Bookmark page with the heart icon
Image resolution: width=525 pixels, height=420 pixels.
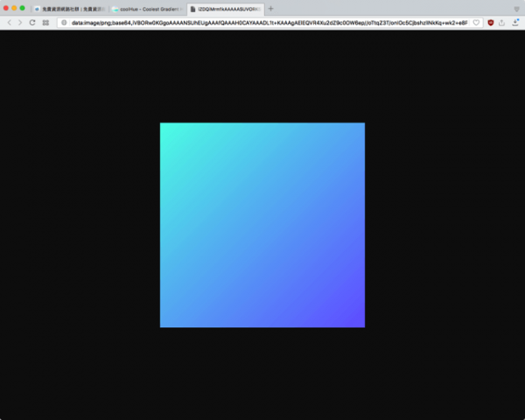pyautogui.click(x=476, y=22)
